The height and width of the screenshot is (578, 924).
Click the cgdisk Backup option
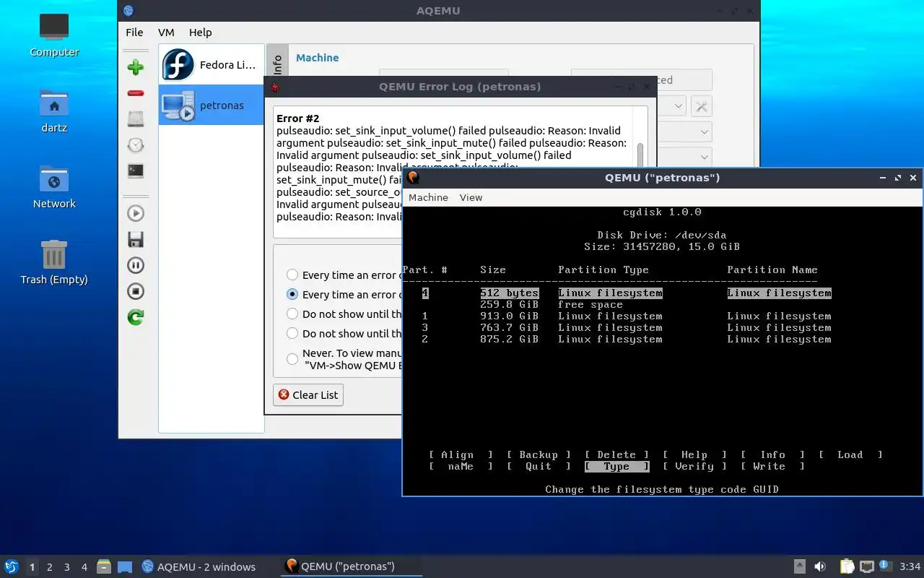click(539, 454)
